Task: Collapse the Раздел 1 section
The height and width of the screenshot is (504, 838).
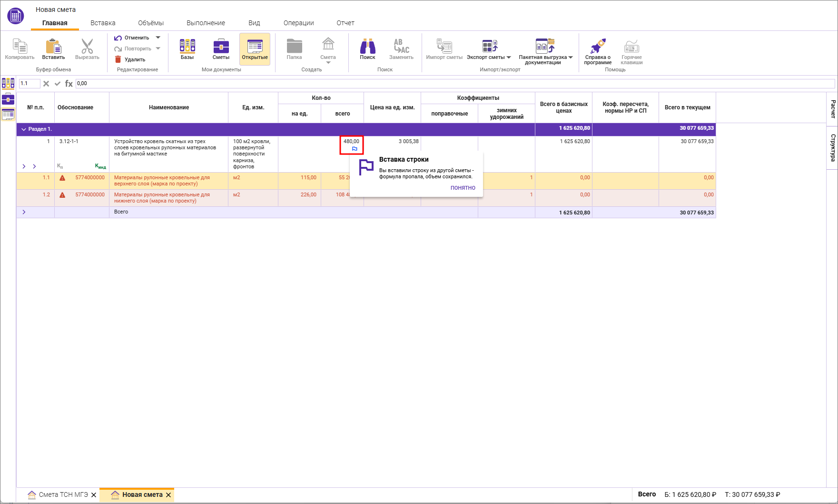Action: coord(24,129)
